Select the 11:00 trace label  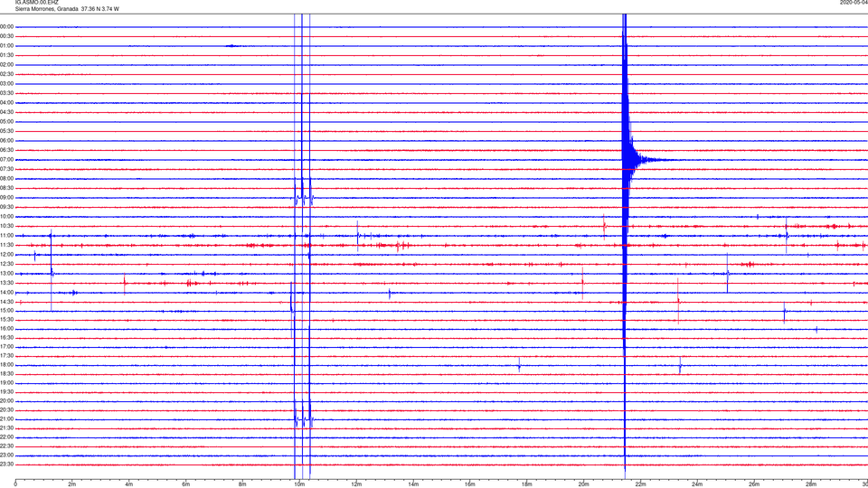pyautogui.click(x=6, y=236)
